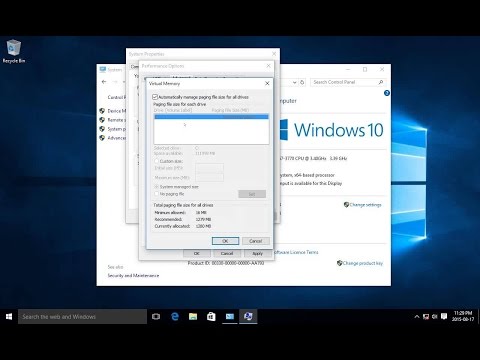Open Device Manager in the System sidebar
This screenshot has height=360, width=480.
[x=117, y=111]
